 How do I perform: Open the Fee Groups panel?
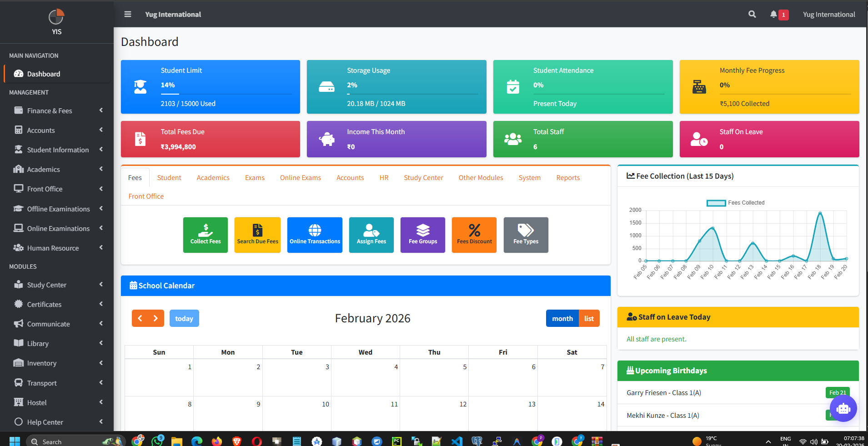422,235
